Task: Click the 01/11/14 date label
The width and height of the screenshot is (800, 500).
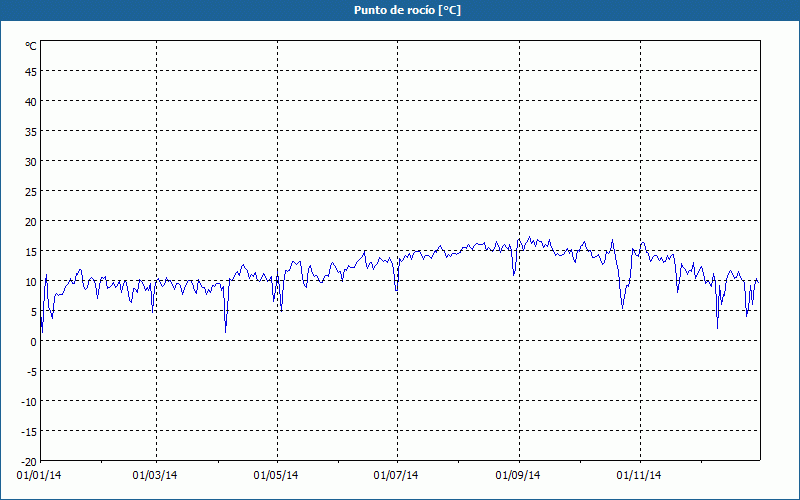Action: (639, 476)
